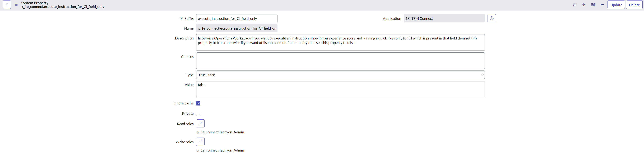This screenshot has height=156, width=644.
Task: Click the Description text area
Action: coord(340,43)
